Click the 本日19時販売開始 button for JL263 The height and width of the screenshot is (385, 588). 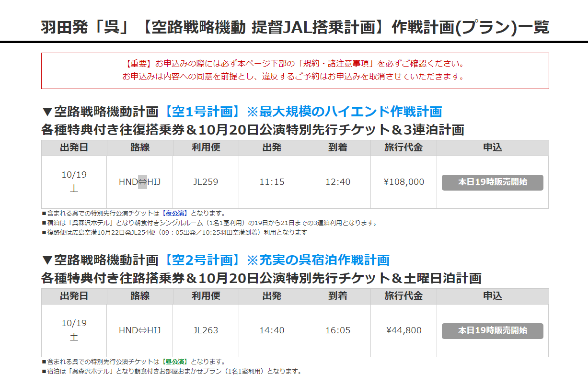click(x=492, y=331)
